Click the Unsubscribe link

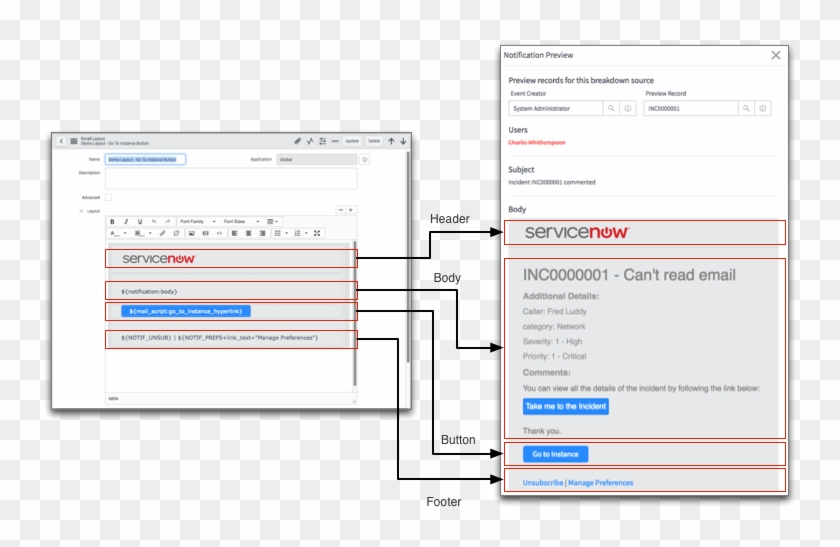[x=543, y=483]
